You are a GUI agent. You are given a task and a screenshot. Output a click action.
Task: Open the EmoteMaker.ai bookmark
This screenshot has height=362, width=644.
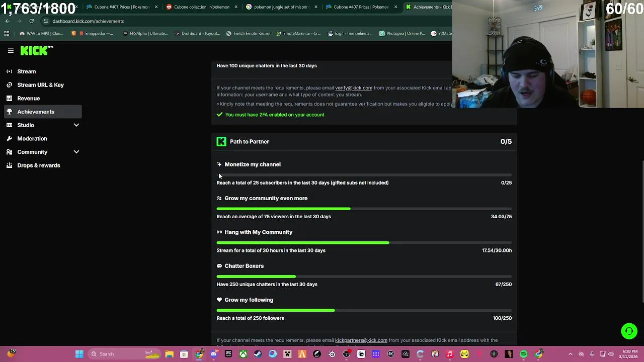298,34
